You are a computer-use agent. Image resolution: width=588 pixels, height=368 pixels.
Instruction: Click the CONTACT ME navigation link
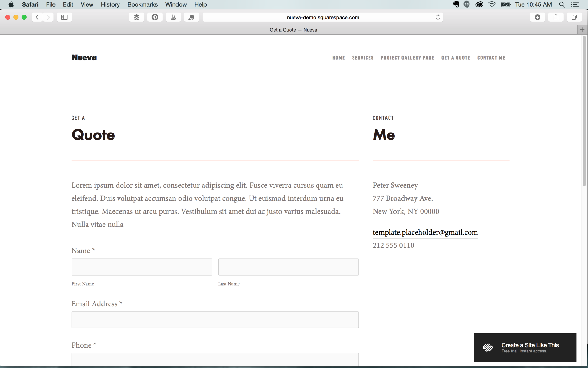[x=491, y=57]
